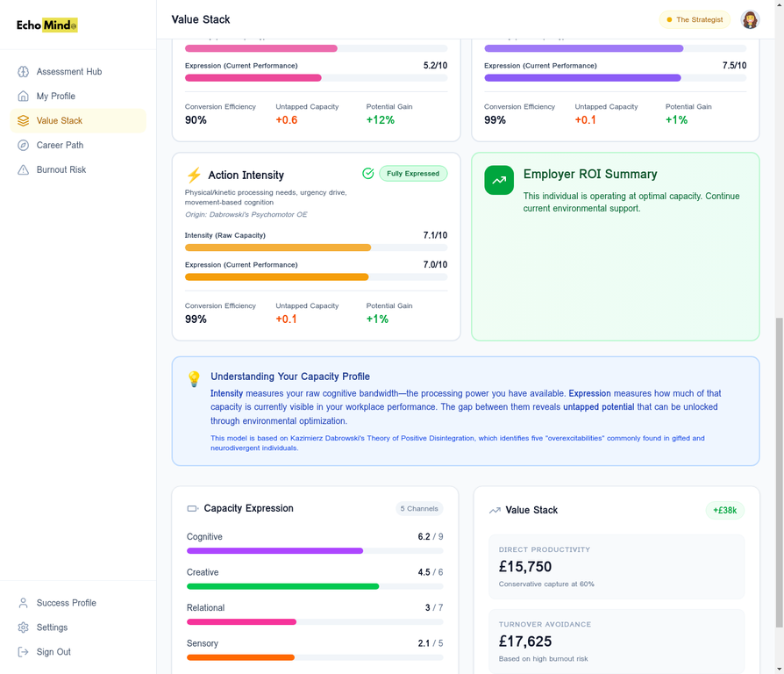Click the Burnout Risk warning triangle icon
This screenshot has width=784, height=674.
pos(24,170)
